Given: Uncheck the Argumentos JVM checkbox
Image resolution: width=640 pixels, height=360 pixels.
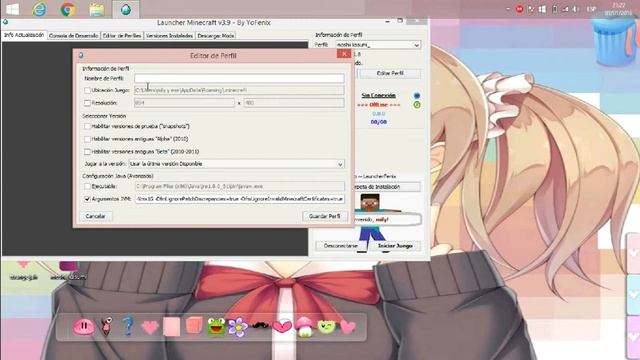Looking at the screenshot, I should pos(87,199).
